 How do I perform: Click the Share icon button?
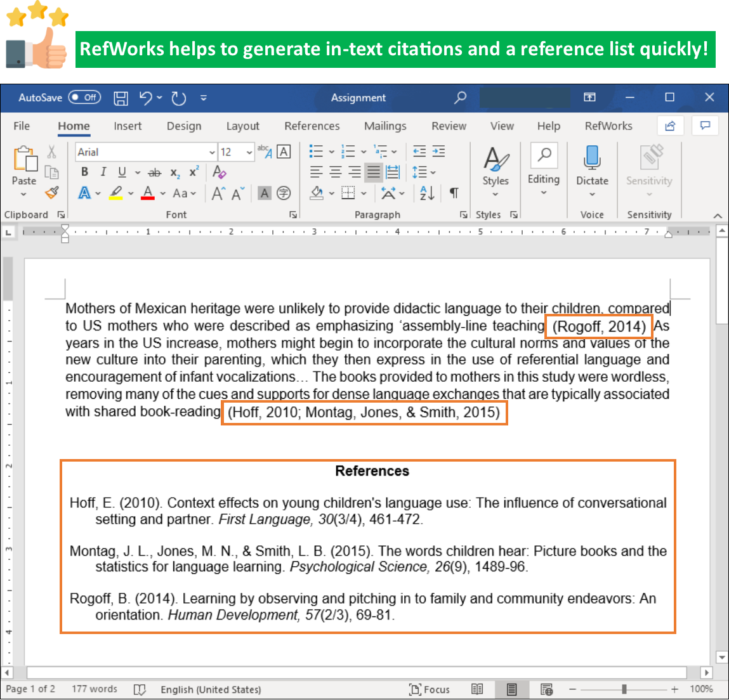pyautogui.click(x=670, y=126)
